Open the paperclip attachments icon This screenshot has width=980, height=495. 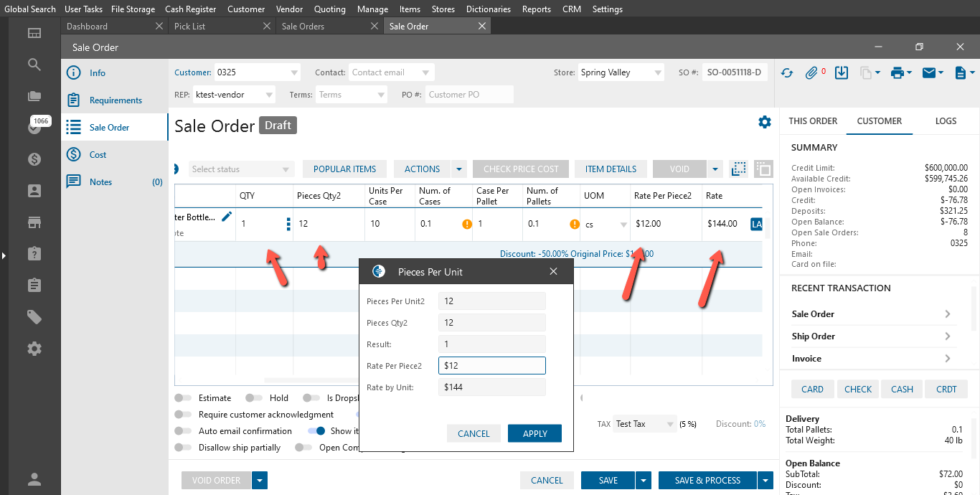point(811,72)
